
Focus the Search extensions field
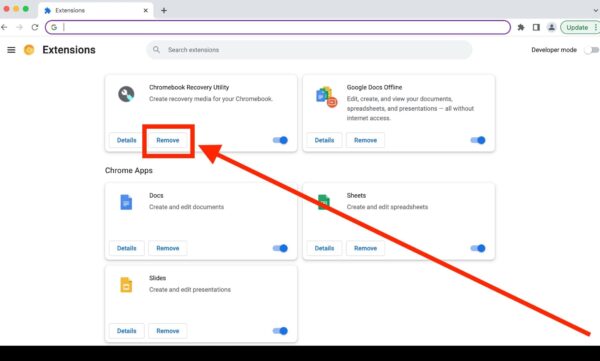(x=309, y=50)
